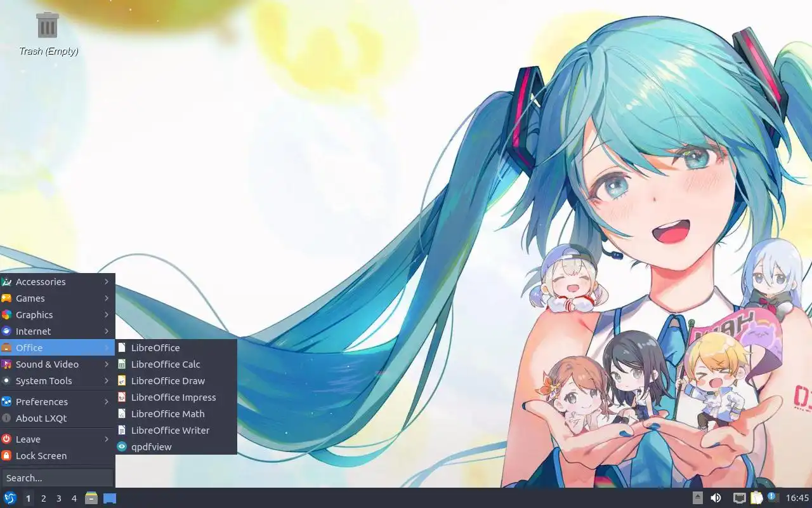Switch to workspace 3
This screenshot has height=508, width=812.
click(58, 498)
